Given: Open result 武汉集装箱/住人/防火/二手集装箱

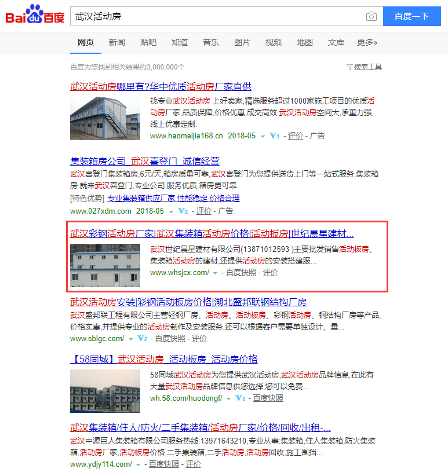Looking at the screenshot, I should (201, 428).
